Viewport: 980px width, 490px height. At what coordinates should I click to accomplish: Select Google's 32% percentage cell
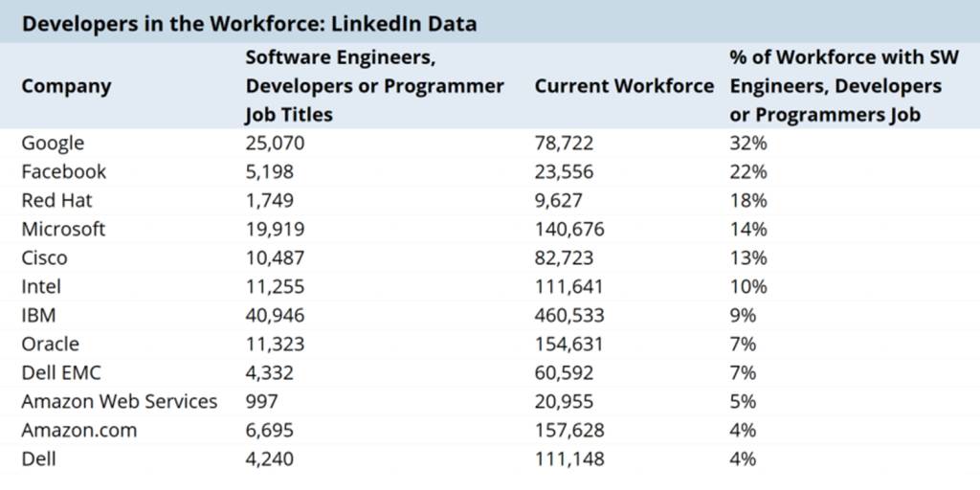coord(748,144)
